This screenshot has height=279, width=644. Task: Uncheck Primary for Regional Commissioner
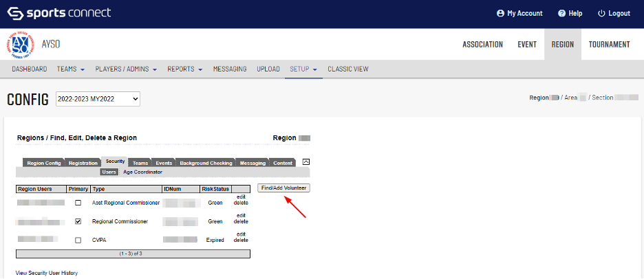click(78, 221)
